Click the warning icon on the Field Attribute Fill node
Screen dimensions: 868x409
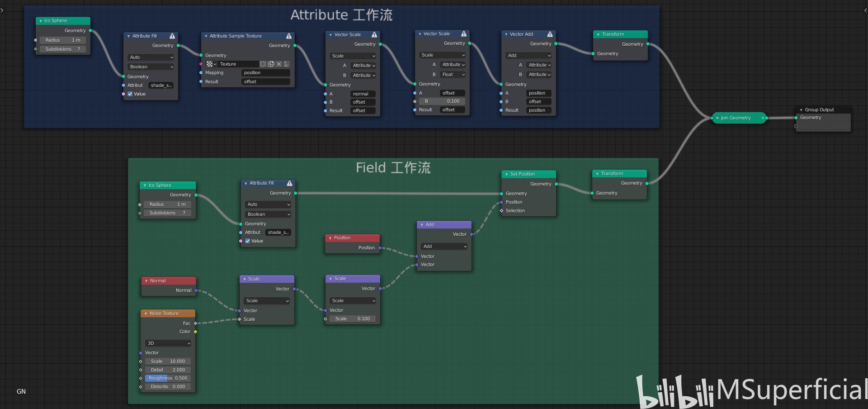point(289,183)
